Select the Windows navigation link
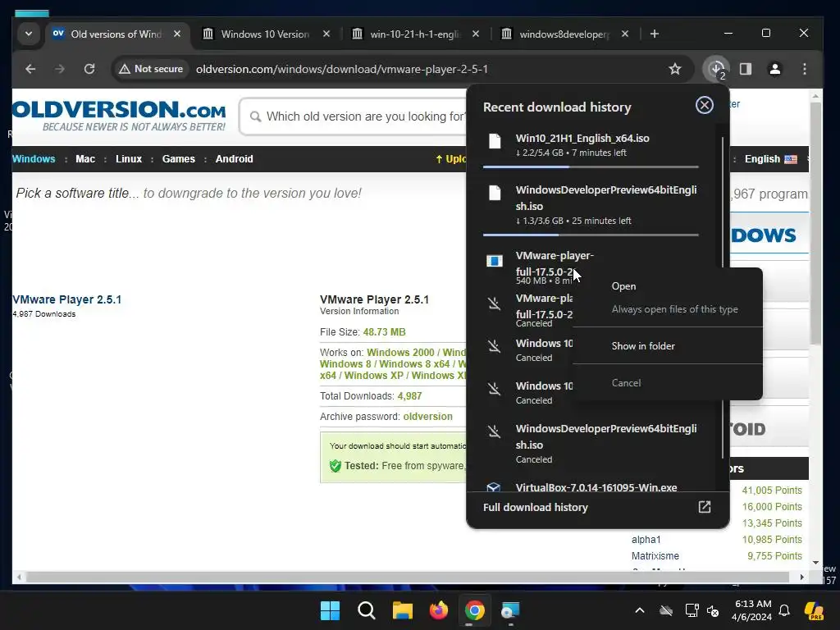Image resolution: width=840 pixels, height=630 pixels. point(34,159)
